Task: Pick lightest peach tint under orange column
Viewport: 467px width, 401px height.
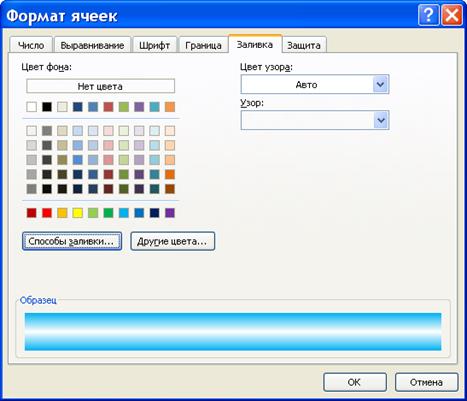Action: click(170, 130)
